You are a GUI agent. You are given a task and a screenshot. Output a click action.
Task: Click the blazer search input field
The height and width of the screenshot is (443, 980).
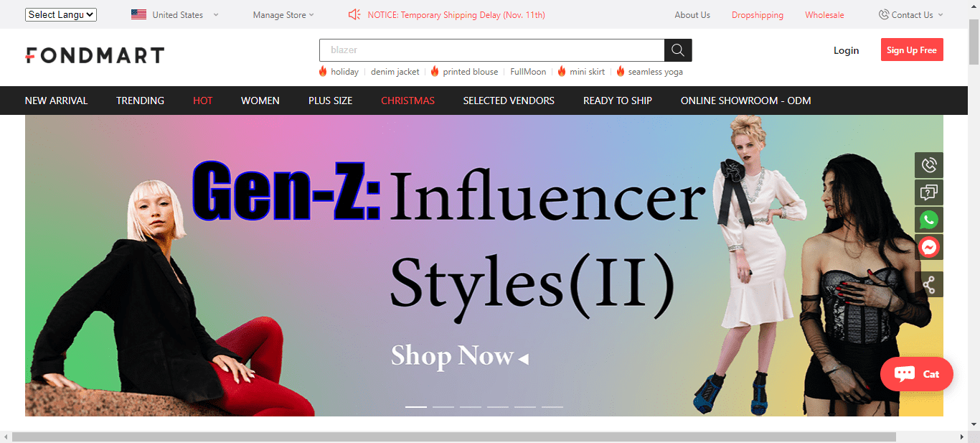[x=492, y=50]
